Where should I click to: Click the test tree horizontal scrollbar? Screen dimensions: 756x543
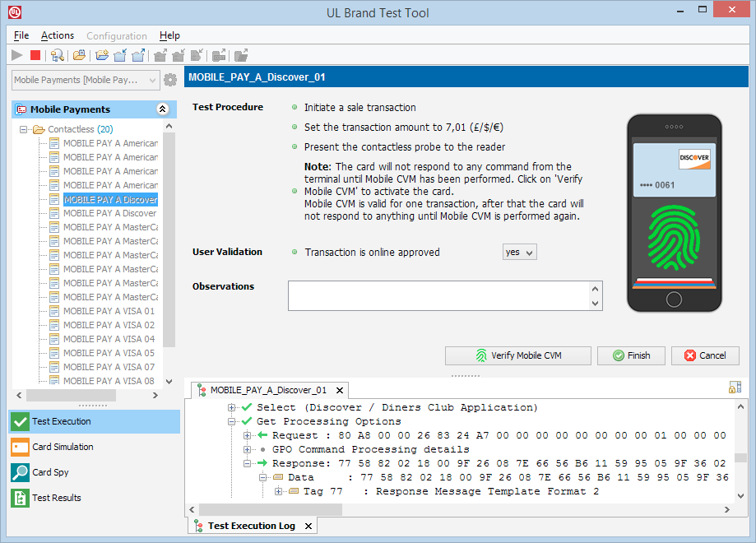(x=71, y=396)
